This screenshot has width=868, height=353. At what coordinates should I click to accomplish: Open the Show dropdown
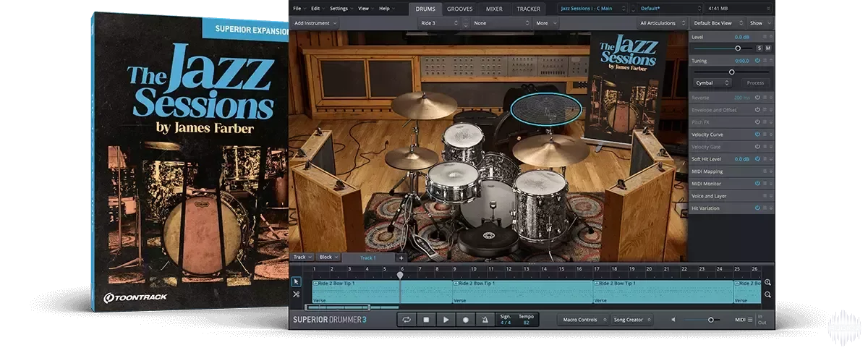(x=760, y=23)
